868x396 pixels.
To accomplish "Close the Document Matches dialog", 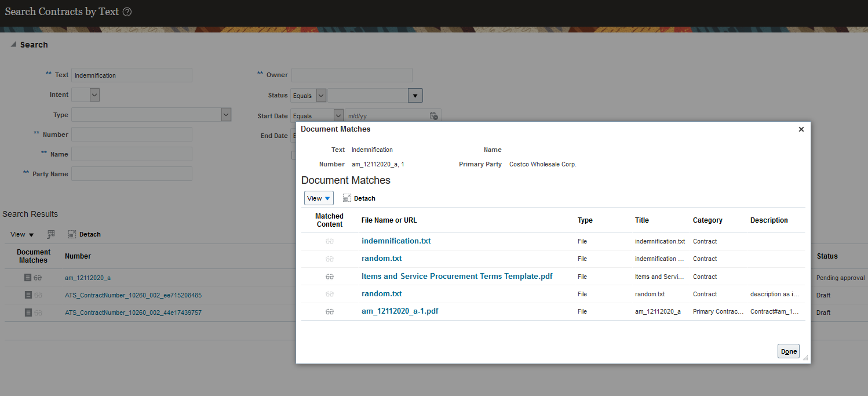I will (x=801, y=129).
